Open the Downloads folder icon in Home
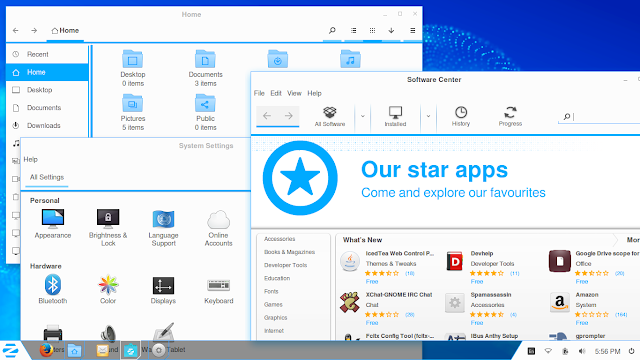Screen dimensions: 640x360 (x=278, y=60)
